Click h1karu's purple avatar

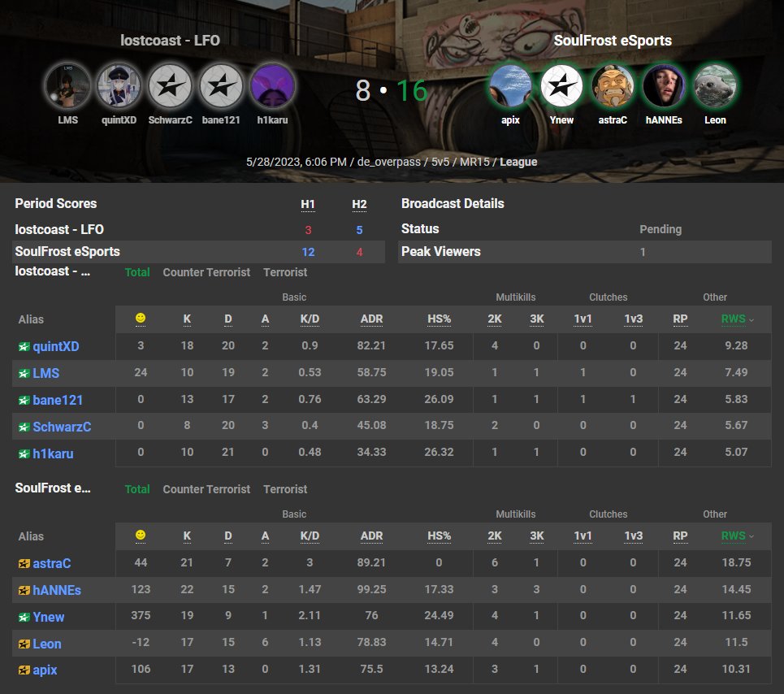pos(271,85)
